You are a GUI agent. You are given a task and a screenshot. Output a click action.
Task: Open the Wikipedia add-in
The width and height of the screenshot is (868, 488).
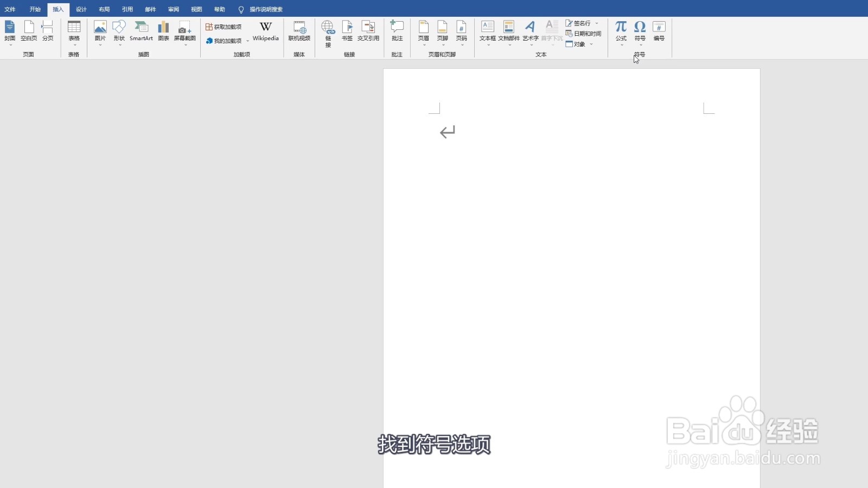click(x=266, y=31)
